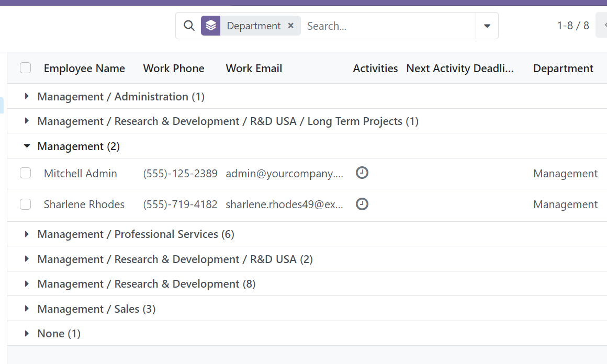Check the Sharlene Rhodes row checkbox

25,204
